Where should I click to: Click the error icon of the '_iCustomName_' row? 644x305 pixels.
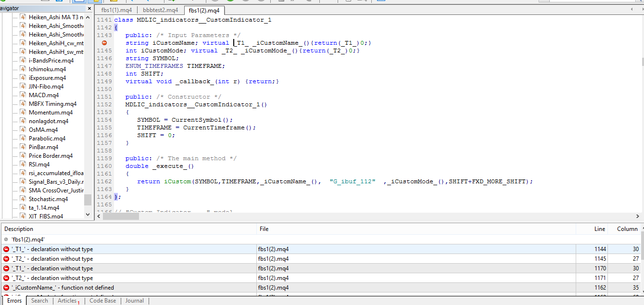[6, 288]
